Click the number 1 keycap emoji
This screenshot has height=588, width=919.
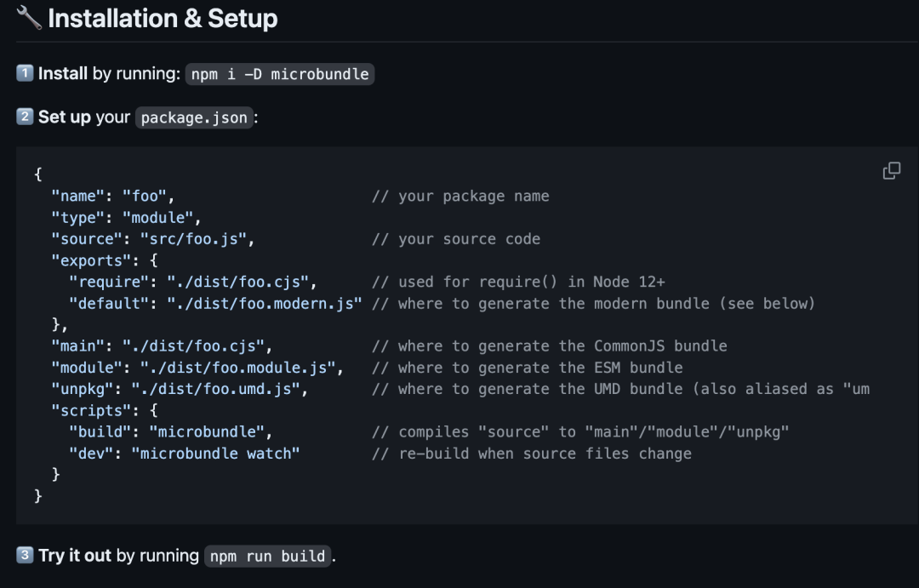click(x=25, y=73)
